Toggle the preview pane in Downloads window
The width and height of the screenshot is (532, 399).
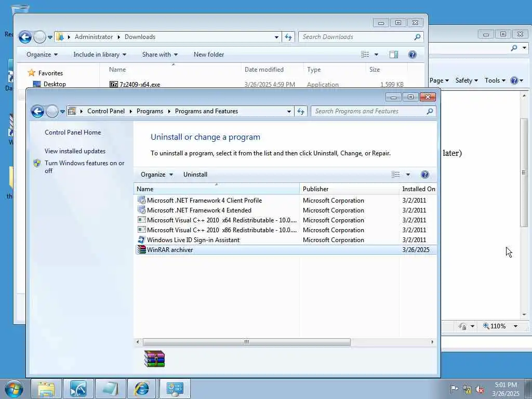pos(394,54)
